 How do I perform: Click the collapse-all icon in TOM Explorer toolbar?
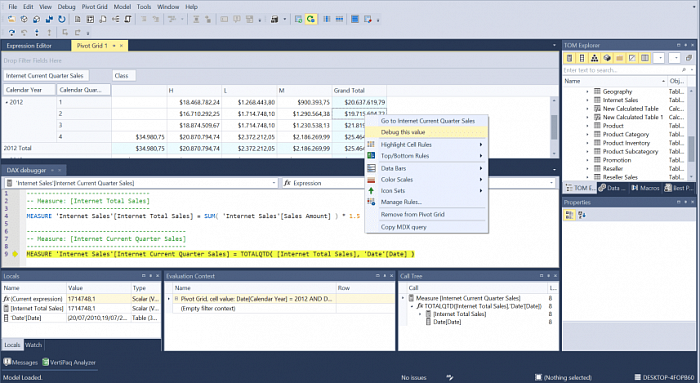[689, 58]
